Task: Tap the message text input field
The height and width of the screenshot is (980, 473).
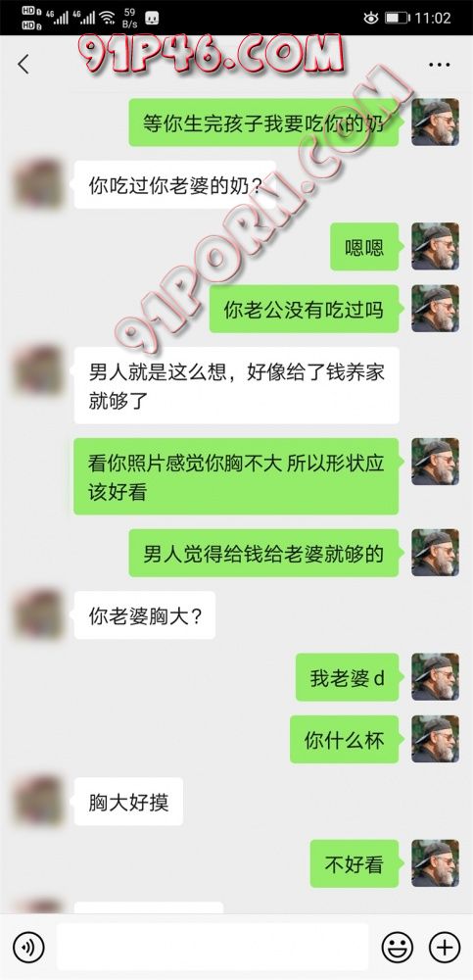Action: (x=213, y=948)
